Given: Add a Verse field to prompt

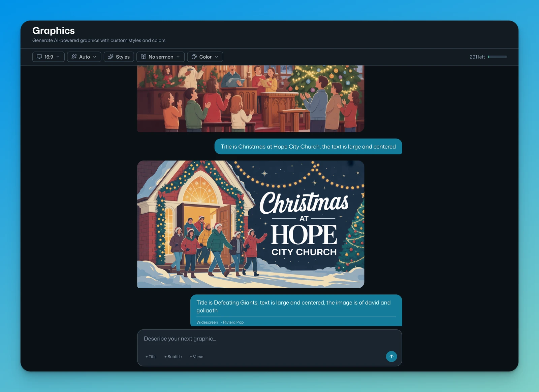Looking at the screenshot, I should click(x=196, y=357).
